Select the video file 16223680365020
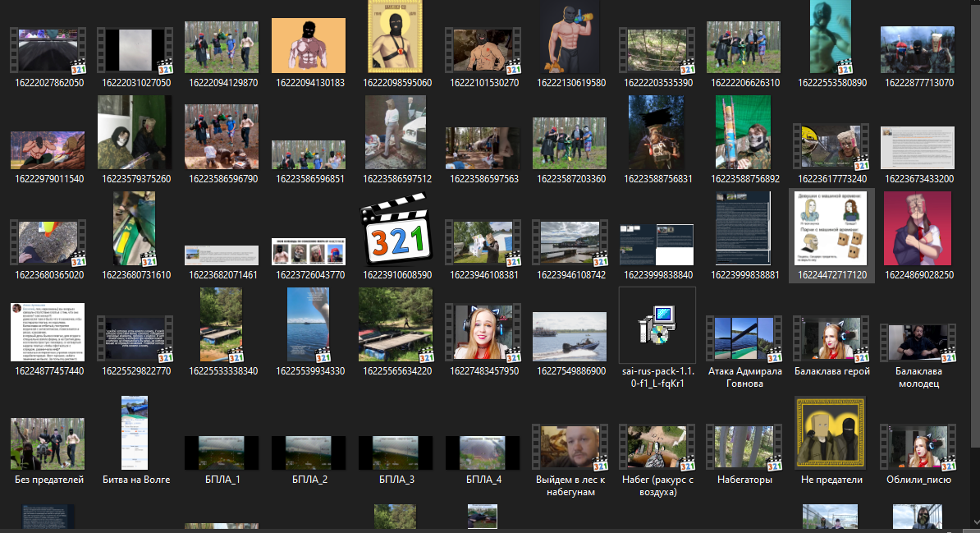 48,243
